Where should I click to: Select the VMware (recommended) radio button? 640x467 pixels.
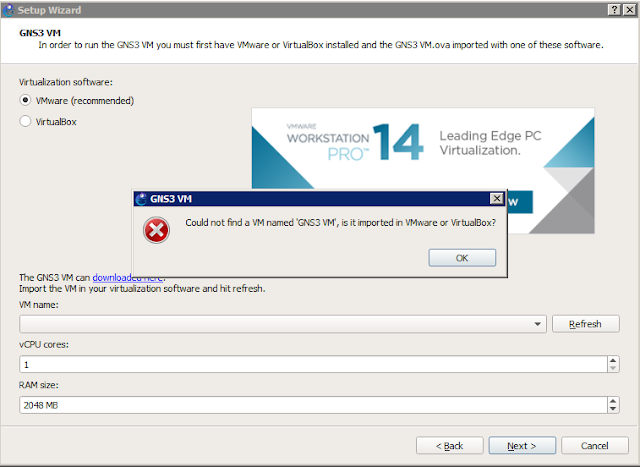click(x=25, y=100)
